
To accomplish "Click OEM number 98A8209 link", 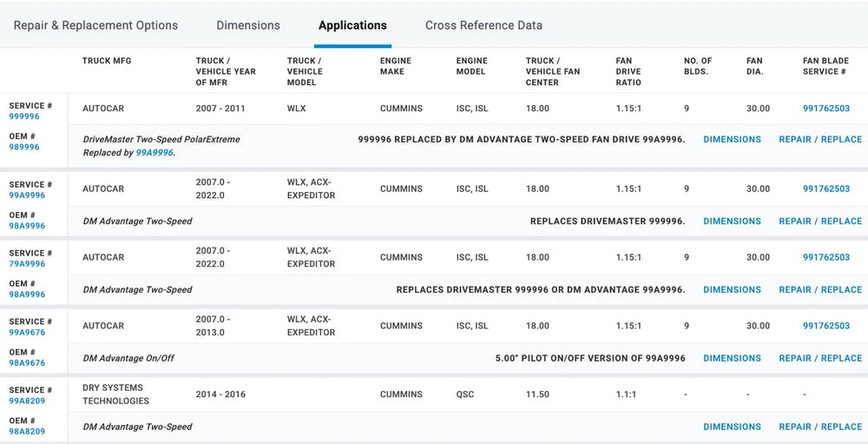I will point(27,432).
